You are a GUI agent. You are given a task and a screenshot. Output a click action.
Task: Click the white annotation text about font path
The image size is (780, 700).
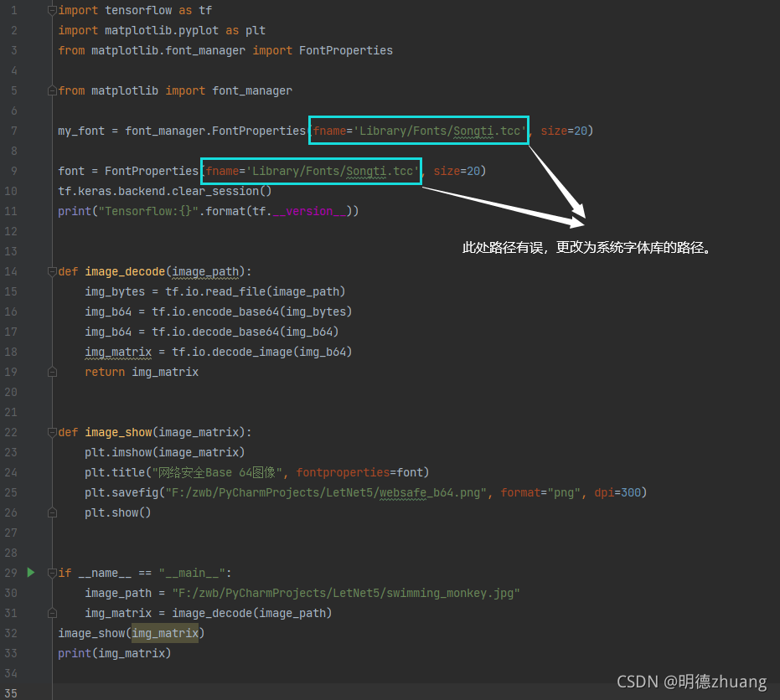[587, 247]
